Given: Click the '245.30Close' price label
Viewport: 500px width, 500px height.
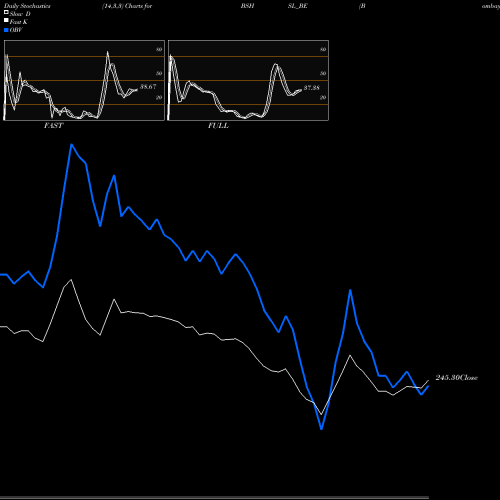Looking at the screenshot, I should (457, 378).
